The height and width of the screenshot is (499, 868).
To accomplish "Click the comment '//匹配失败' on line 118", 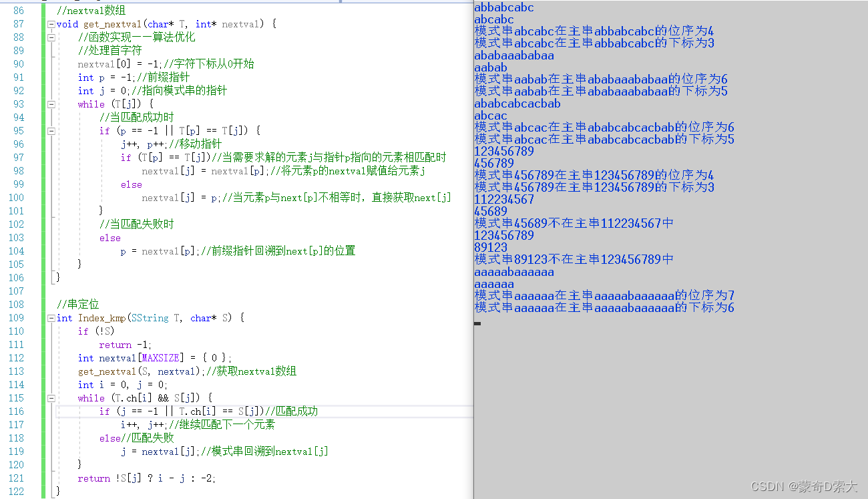I will pyautogui.click(x=148, y=438).
